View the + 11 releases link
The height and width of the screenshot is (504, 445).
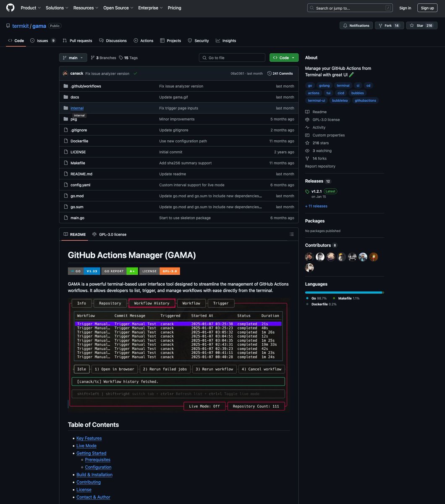[316, 206]
